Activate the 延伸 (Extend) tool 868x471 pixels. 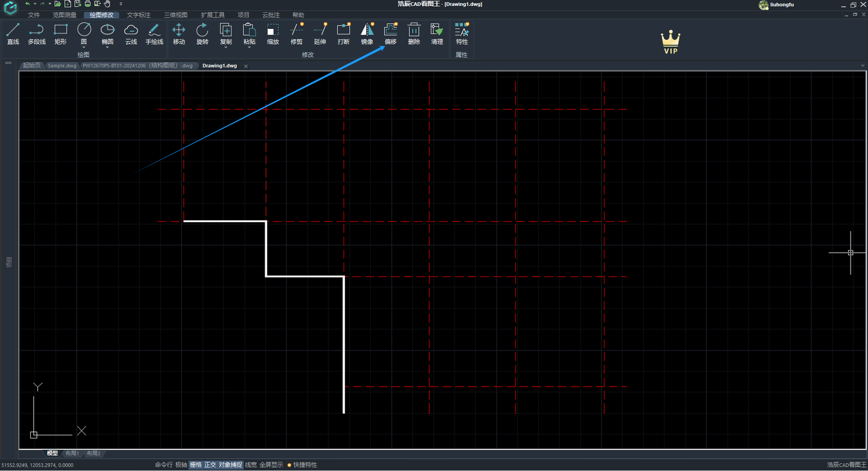pyautogui.click(x=320, y=34)
